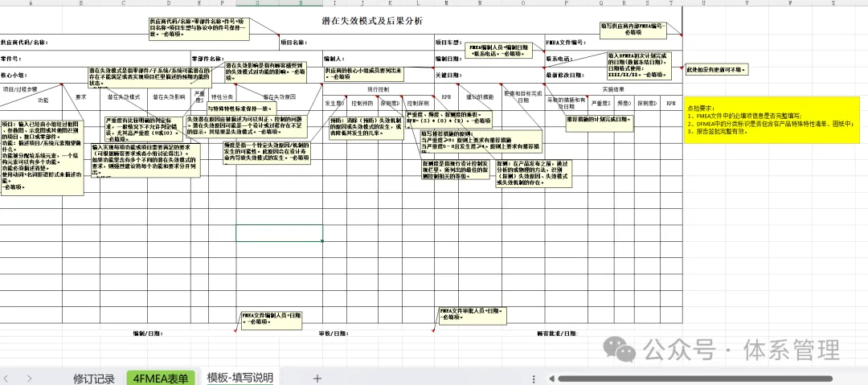
Task: Click the 关键日期 label cell
Action: pos(448,75)
